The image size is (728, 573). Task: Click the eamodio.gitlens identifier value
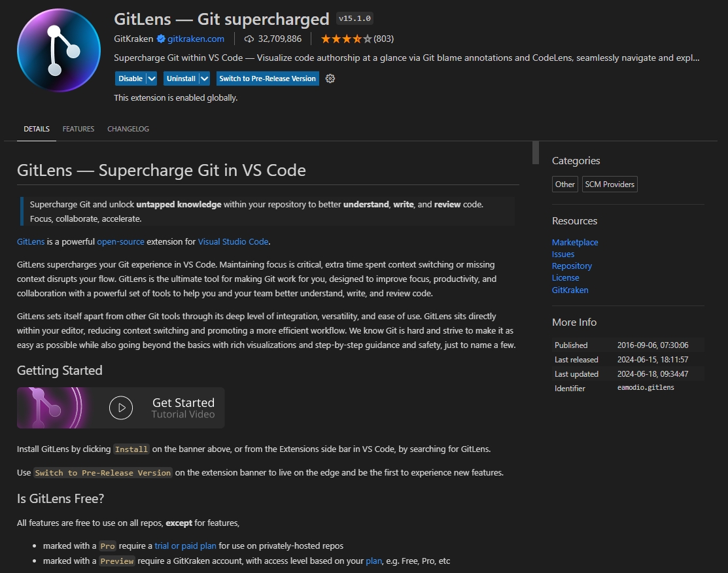[646, 387]
